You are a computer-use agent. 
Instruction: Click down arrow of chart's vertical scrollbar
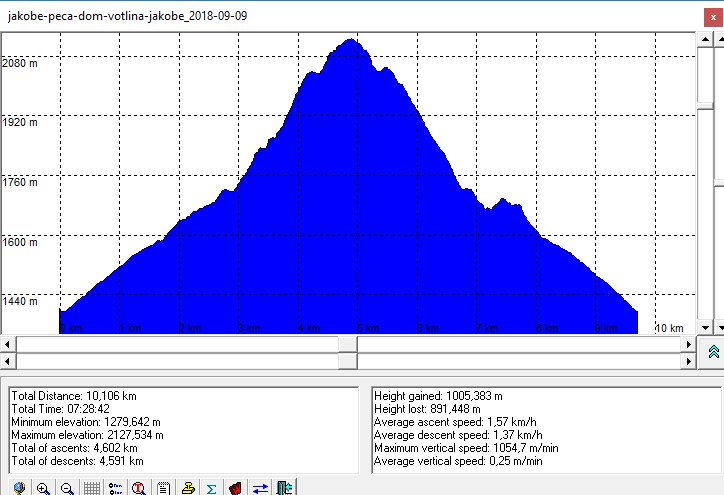tap(705, 327)
